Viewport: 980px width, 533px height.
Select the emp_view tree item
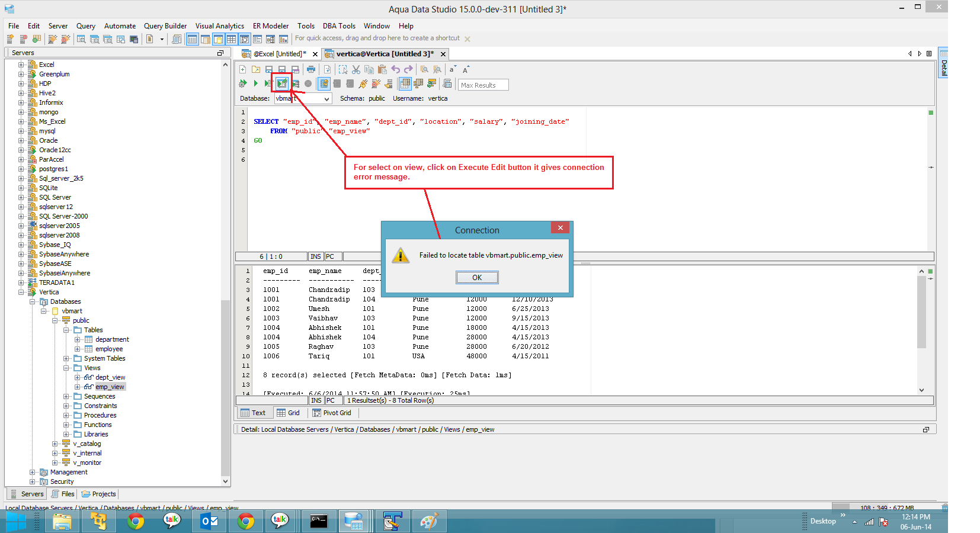click(110, 387)
